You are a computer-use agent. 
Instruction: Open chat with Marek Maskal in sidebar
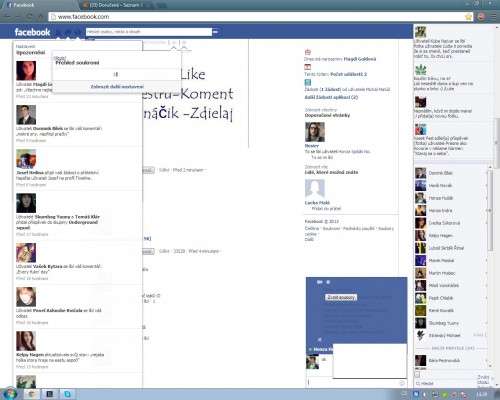(451, 260)
